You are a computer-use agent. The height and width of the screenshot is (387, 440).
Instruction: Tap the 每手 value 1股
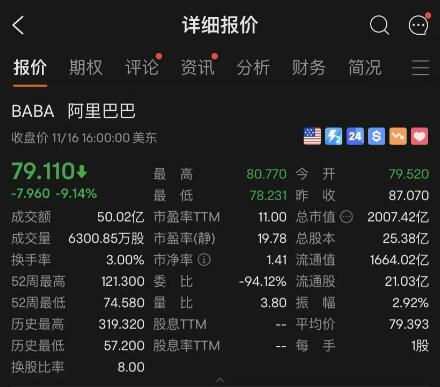tap(420, 346)
